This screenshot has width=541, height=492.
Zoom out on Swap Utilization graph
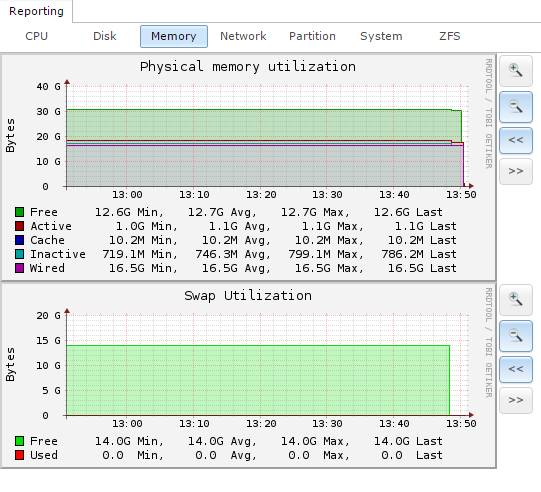515,336
